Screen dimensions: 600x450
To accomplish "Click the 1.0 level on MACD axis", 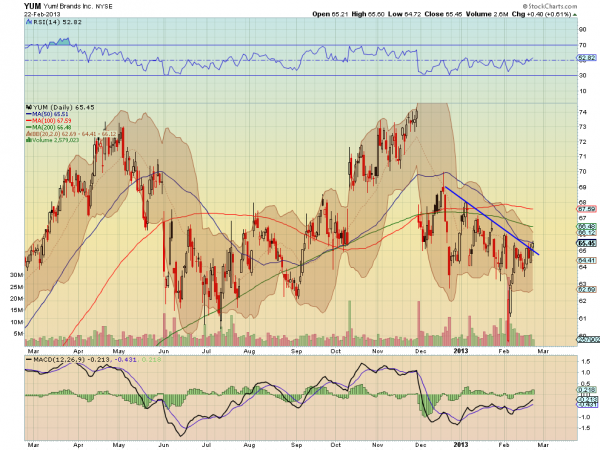I will tap(585, 372).
